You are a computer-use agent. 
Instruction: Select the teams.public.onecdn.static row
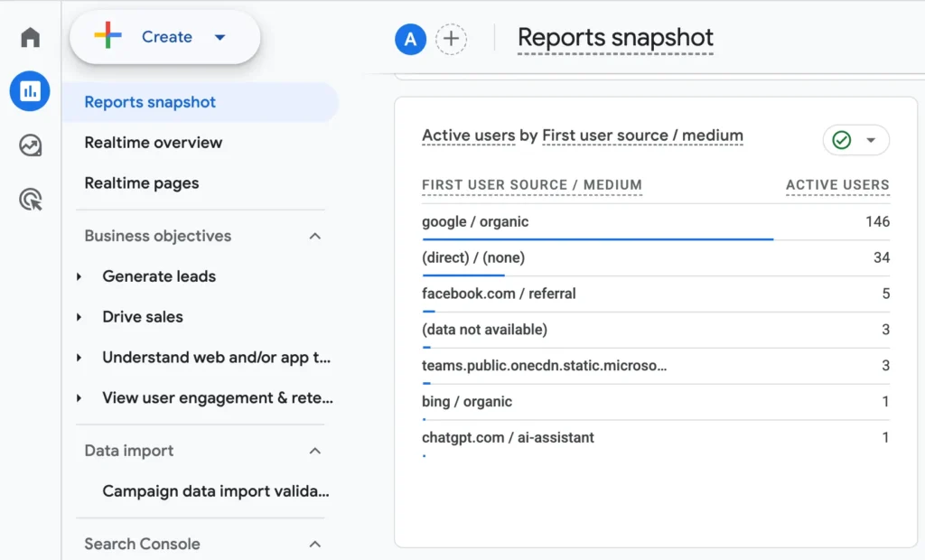tap(656, 367)
